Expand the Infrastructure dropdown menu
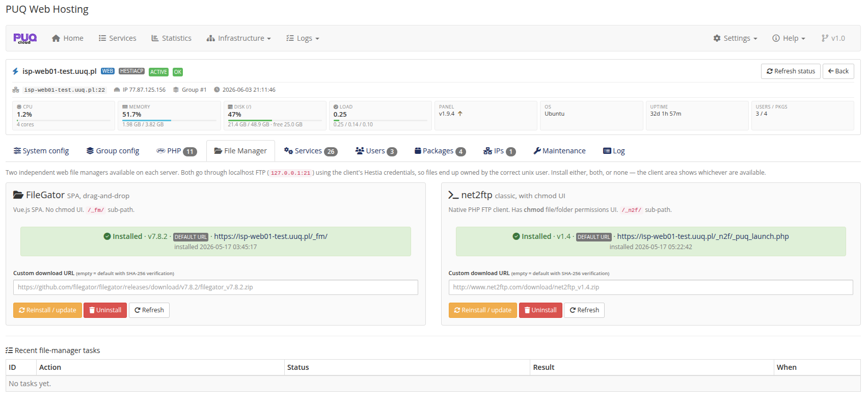The height and width of the screenshot is (405, 868). click(x=238, y=38)
